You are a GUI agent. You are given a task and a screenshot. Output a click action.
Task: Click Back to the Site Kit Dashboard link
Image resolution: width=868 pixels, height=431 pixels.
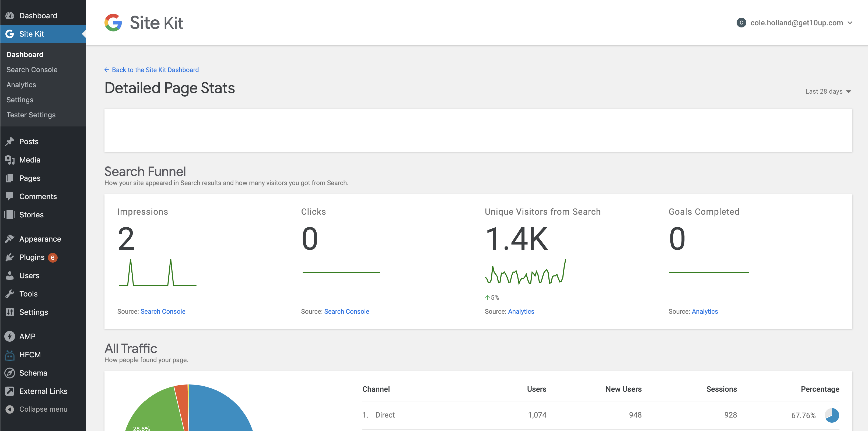coord(155,70)
